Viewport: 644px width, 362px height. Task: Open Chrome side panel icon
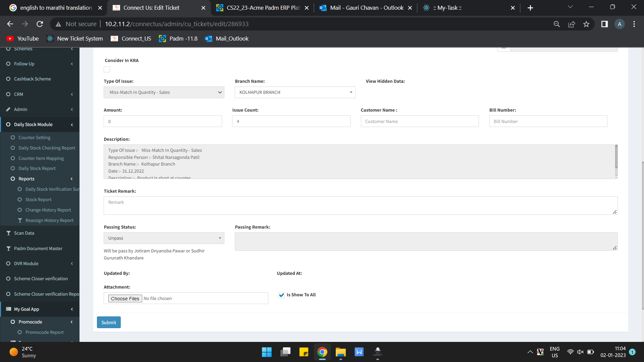click(x=604, y=24)
